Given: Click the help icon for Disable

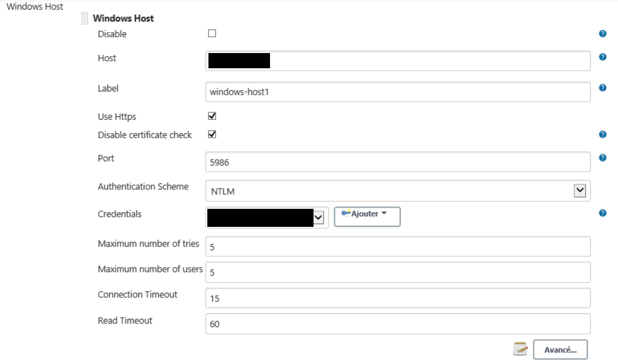Looking at the screenshot, I should (602, 34).
